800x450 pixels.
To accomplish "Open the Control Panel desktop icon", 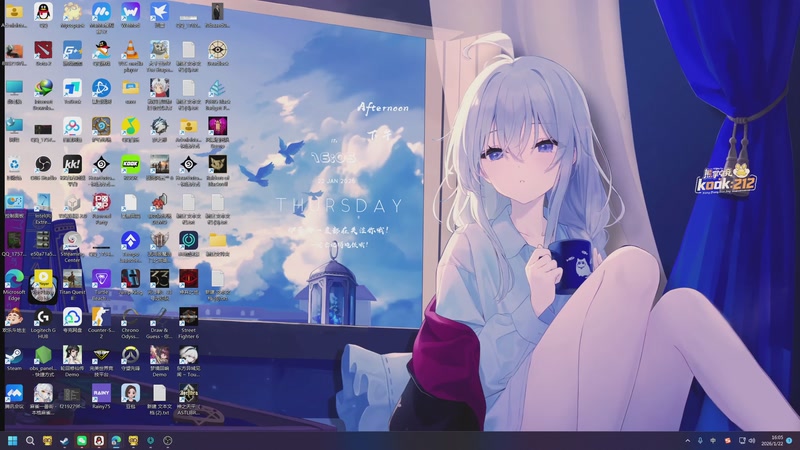I will (14, 203).
